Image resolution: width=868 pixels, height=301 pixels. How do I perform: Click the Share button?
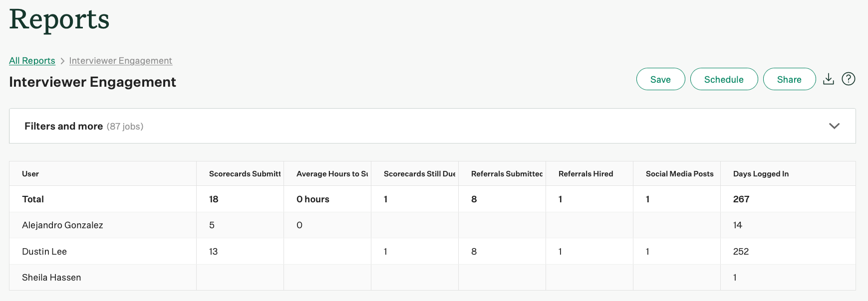(789, 79)
